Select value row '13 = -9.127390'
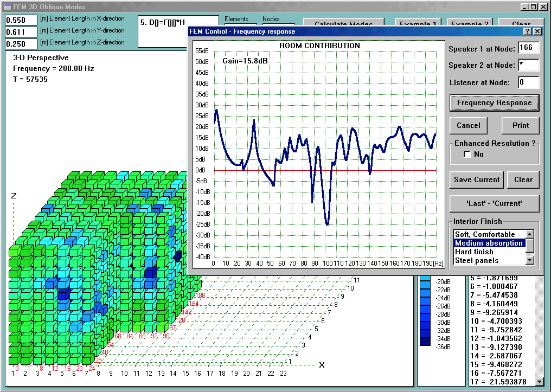Screen dimensions: 551x392 (x=496, y=347)
